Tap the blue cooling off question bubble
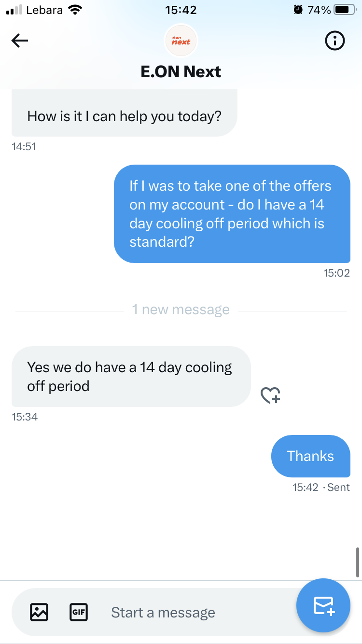 pos(232,214)
